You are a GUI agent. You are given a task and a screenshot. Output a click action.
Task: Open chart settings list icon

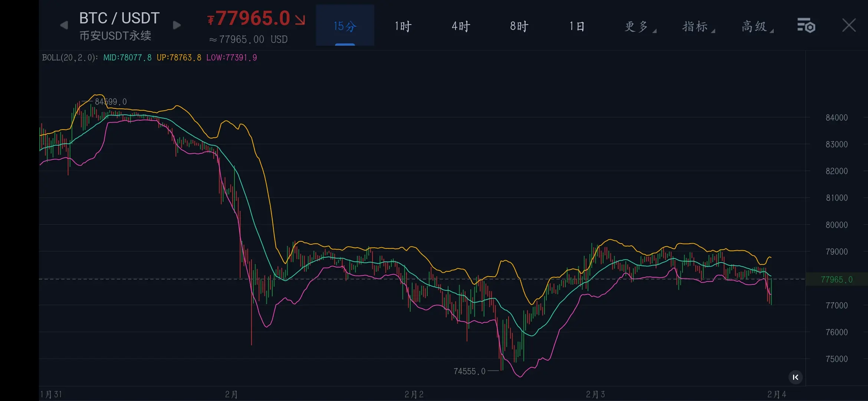tap(806, 26)
